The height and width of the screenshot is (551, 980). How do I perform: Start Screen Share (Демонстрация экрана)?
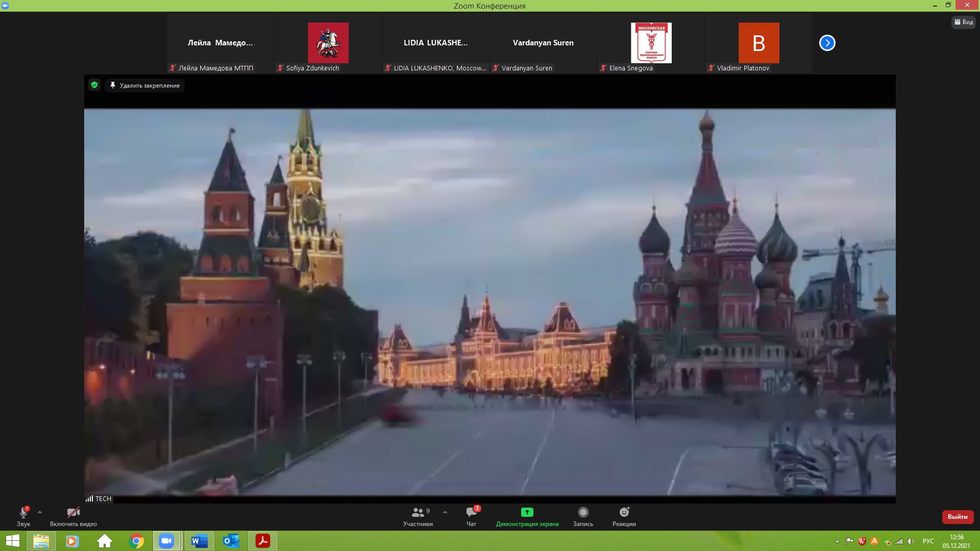(x=527, y=513)
